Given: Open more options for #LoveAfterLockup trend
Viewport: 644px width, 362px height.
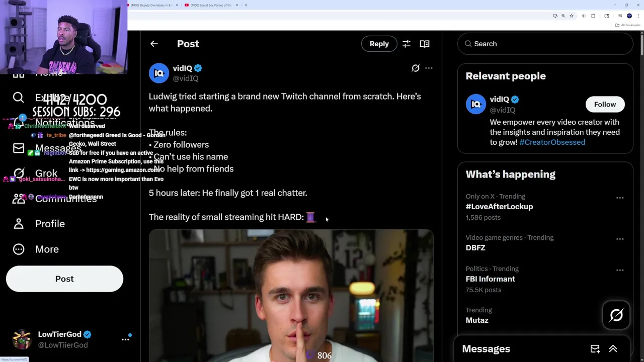Looking at the screenshot, I should [620, 198].
